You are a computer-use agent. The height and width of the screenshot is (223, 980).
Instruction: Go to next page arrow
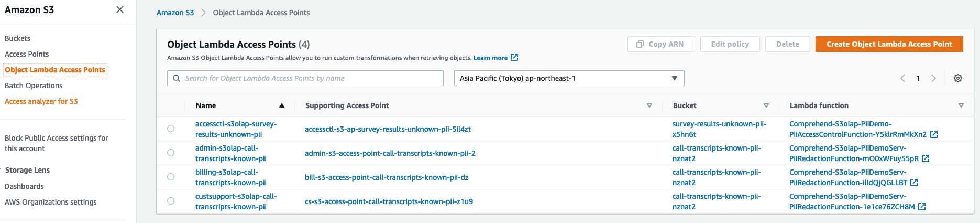coord(933,78)
